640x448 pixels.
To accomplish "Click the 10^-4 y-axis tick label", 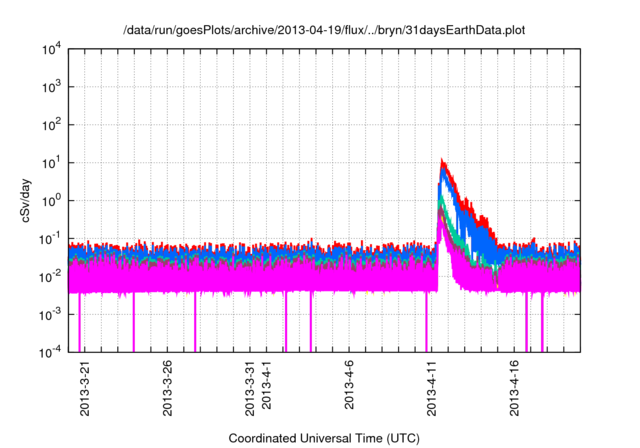I will tap(52, 352).
